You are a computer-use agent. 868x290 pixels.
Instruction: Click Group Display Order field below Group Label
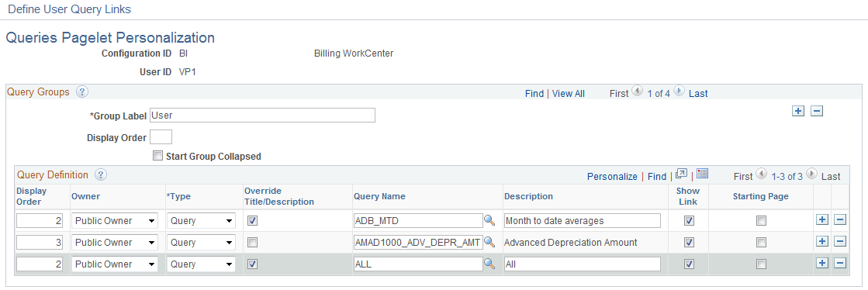pyautogui.click(x=161, y=136)
